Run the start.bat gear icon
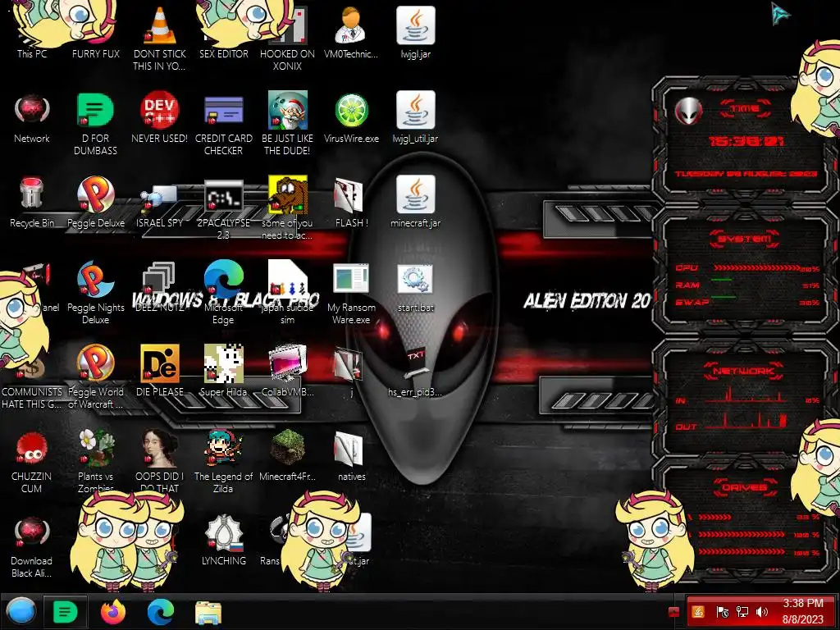Screen dimensions: 840x630 [416, 286]
